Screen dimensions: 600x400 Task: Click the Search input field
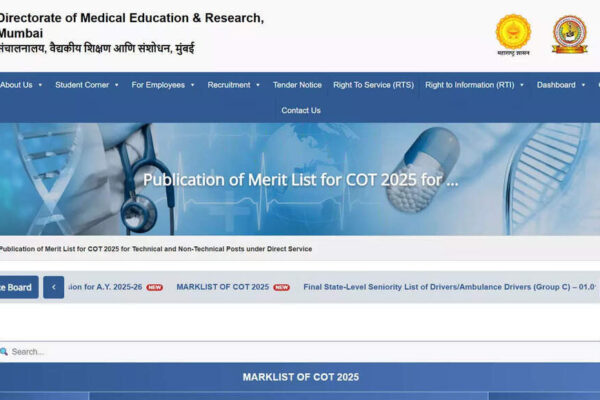point(300,352)
